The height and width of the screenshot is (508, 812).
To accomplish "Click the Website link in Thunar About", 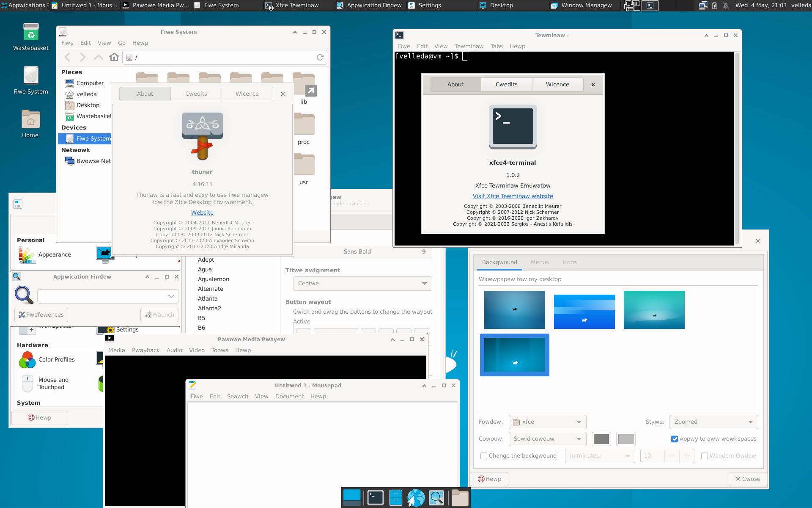I will coord(202,212).
